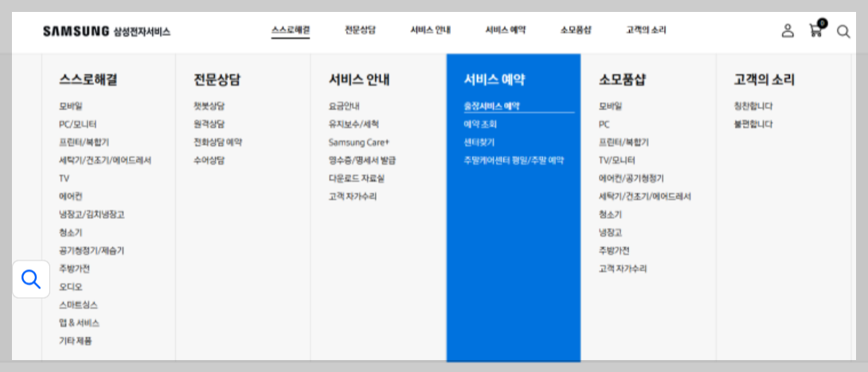Open 세탁기/건조기/에어드레서 under 소모품샵
The image size is (868, 372).
tap(645, 197)
